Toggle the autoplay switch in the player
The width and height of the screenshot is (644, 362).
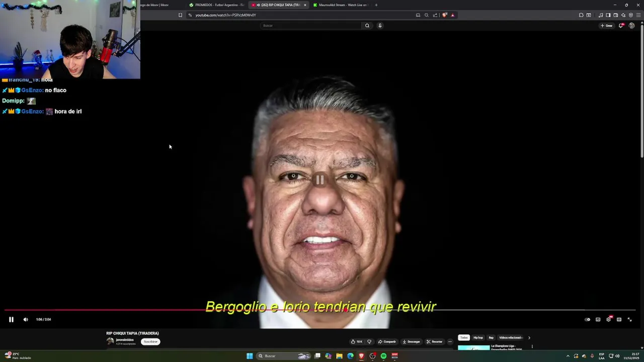tap(587, 319)
